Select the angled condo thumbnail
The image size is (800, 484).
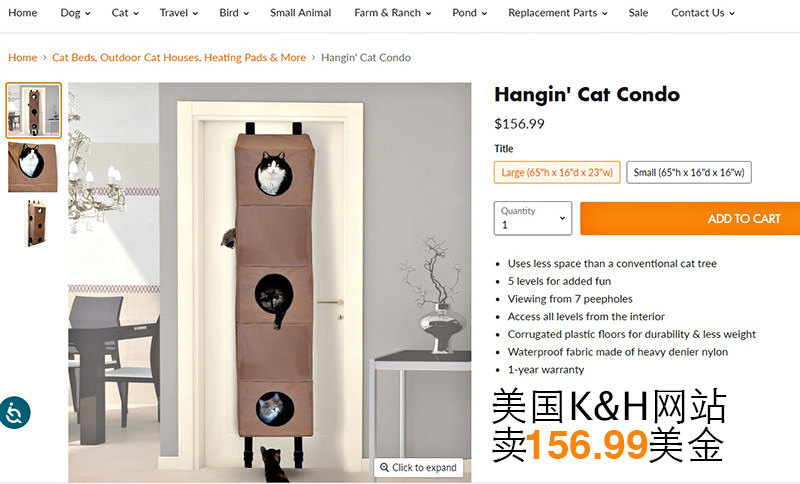pyautogui.click(x=34, y=224)
